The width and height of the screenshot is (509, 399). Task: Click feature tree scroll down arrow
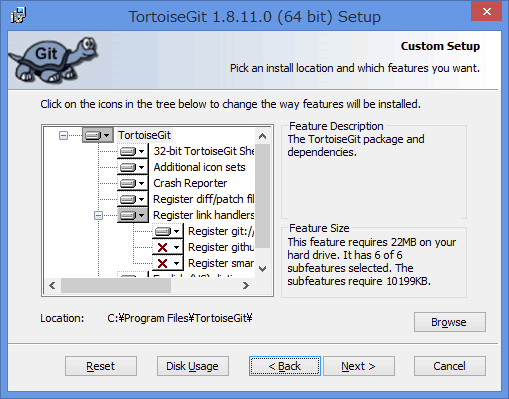263,269
